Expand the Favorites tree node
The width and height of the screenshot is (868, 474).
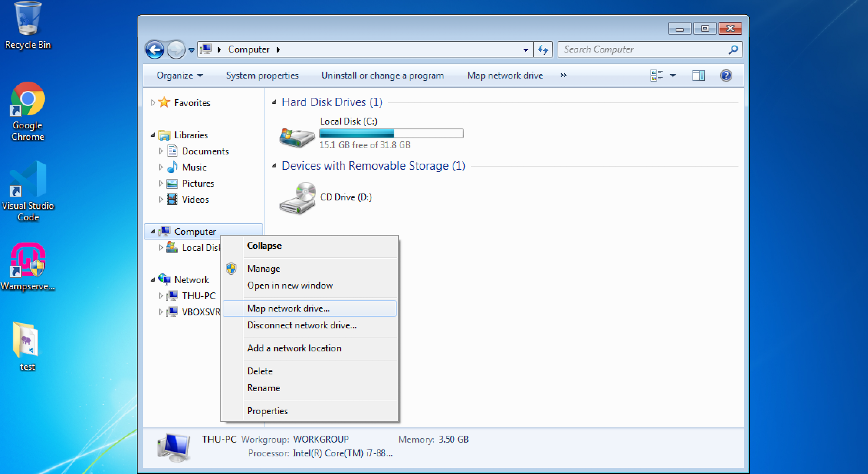153,103
